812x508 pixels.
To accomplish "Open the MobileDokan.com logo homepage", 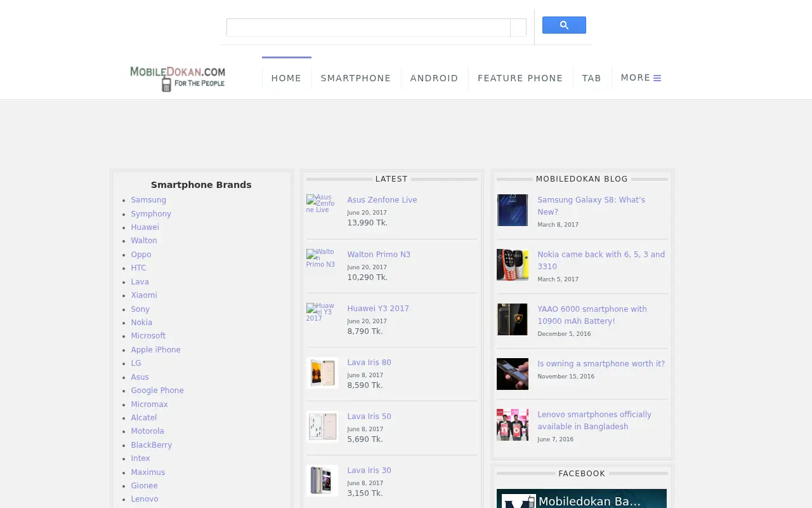I will (x=178, y=78).
